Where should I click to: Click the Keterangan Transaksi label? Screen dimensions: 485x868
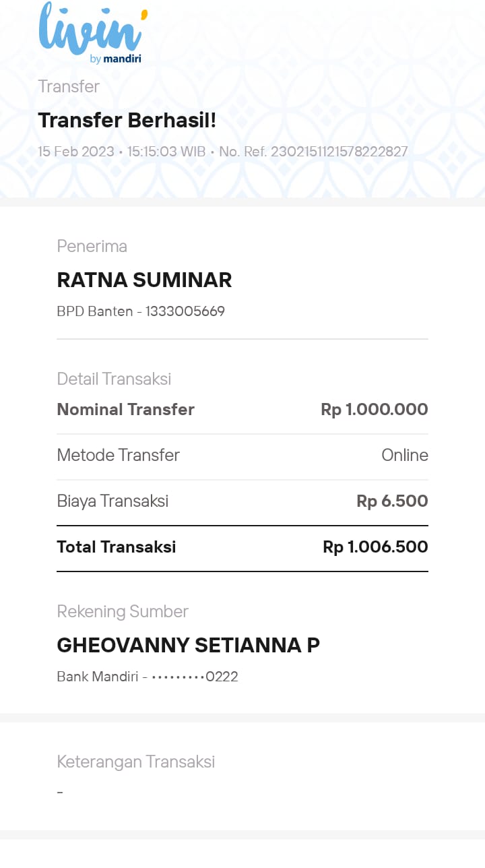point(136,762)
